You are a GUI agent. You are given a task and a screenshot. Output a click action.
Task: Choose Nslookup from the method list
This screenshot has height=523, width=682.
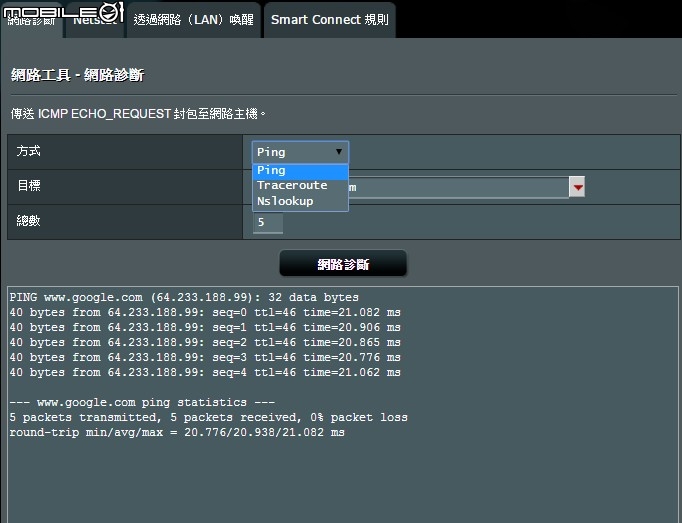tap(300, 201)
